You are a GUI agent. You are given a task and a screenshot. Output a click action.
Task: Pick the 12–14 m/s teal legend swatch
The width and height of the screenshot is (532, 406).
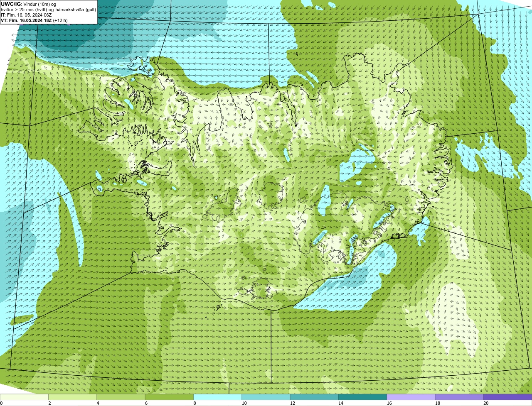click(314, 397)
